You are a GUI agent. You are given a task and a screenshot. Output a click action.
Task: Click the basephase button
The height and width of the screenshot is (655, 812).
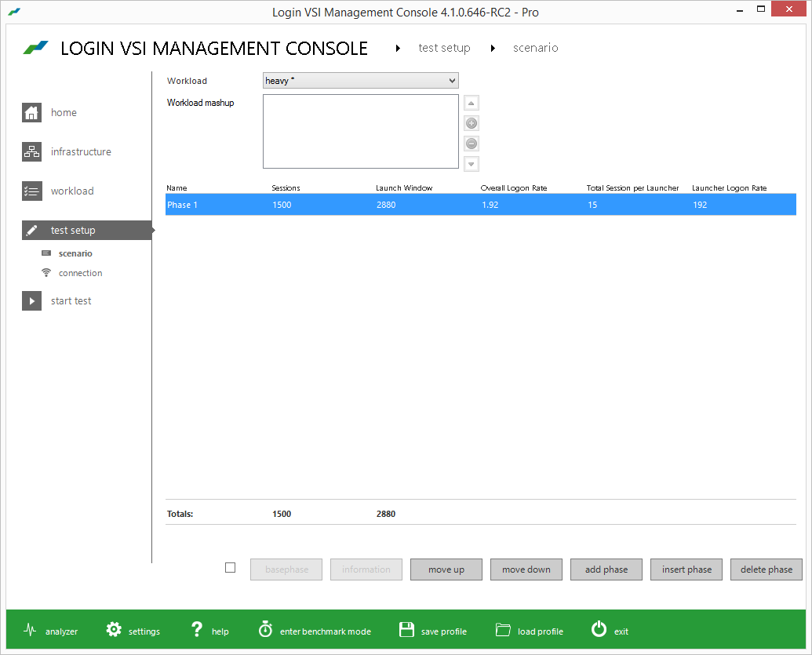(x=286, y=569)
